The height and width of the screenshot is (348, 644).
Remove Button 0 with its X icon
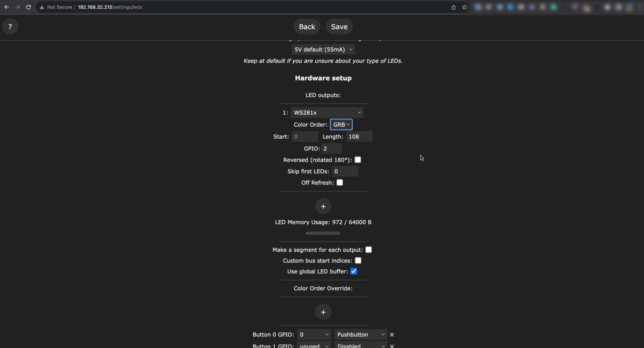coord(392,334)
